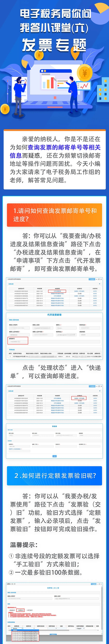Open 未评价 for AHGS20201105152245 above 快递单 form
Screen dimensions: 109x644
(95, 398)
